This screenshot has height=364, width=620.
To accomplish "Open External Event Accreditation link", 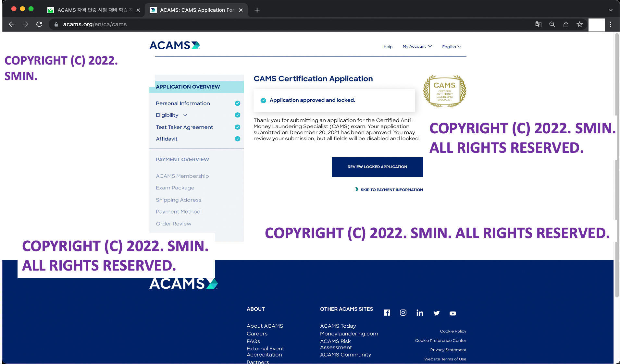I will (x=265, y=352).
